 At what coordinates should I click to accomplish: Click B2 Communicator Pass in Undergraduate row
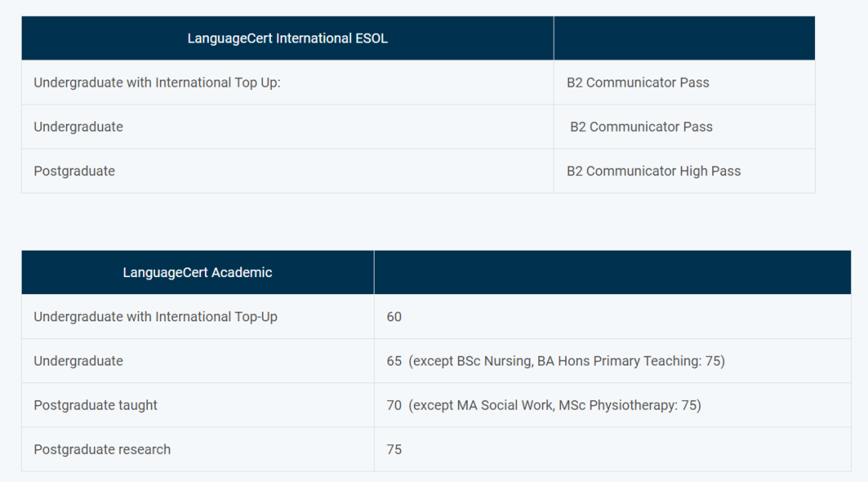pos(641,127)
